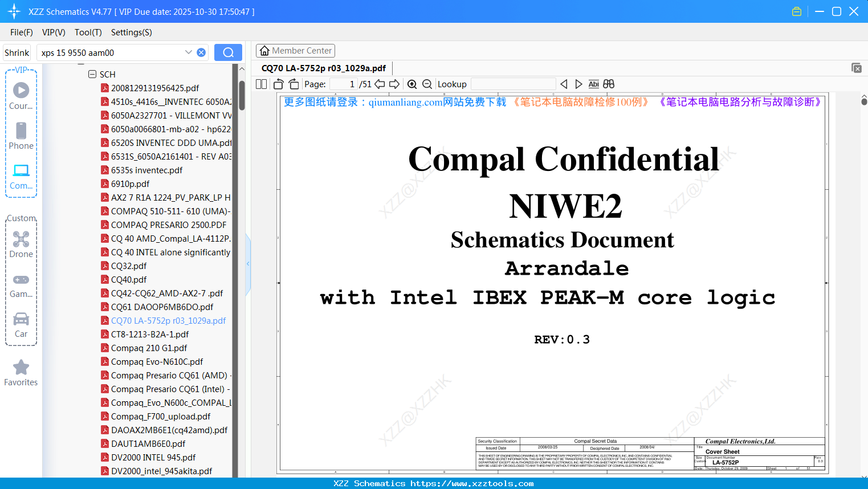
Task: Open CQ42-CQ62_AMD-AX2-7 .pdf
Action: click(167, 293)
